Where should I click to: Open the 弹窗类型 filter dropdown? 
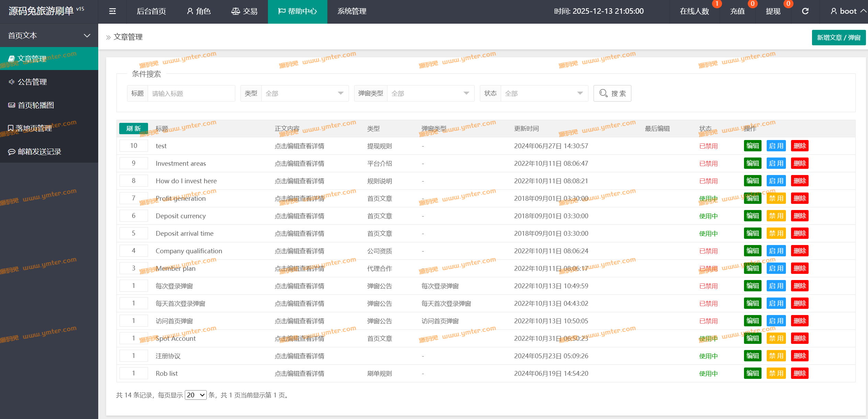430,93
